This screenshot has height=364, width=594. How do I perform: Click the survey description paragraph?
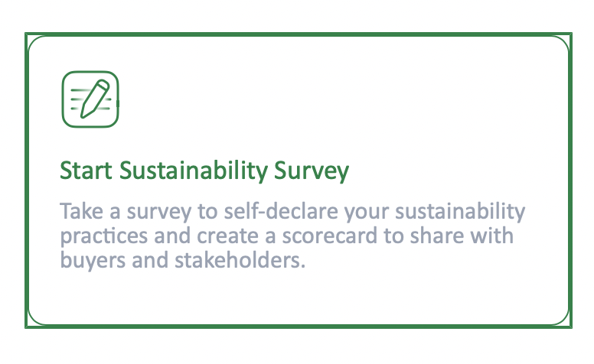(x=291, y=236)
